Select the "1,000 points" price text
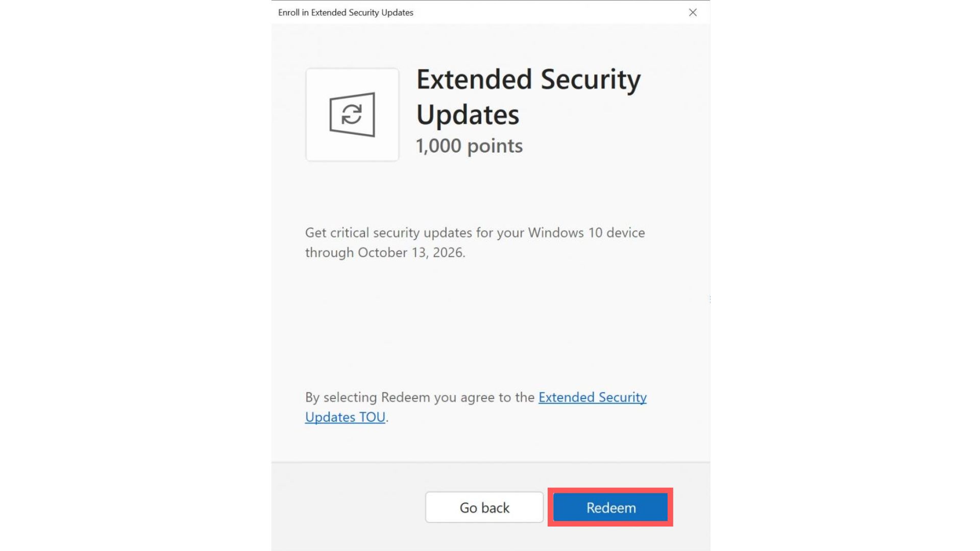 (469, 146)
